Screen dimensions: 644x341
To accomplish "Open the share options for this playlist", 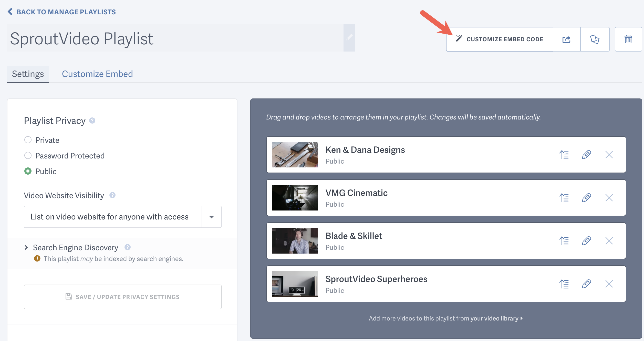I will point(567,39).
